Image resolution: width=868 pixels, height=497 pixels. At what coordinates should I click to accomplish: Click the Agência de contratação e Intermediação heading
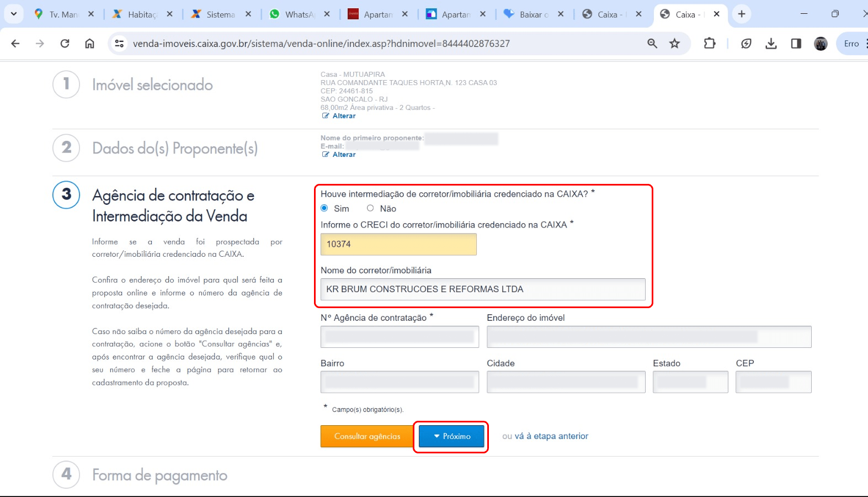point(173,205)
